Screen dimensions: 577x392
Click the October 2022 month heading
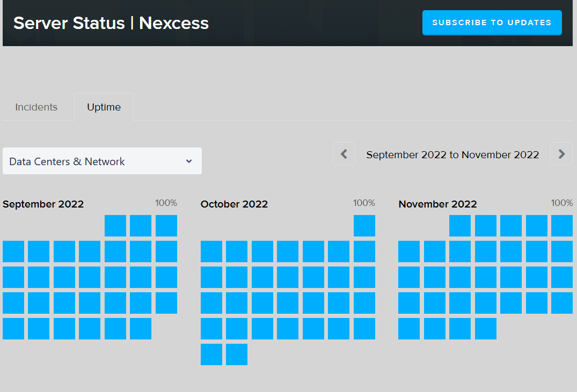point(234,204)
